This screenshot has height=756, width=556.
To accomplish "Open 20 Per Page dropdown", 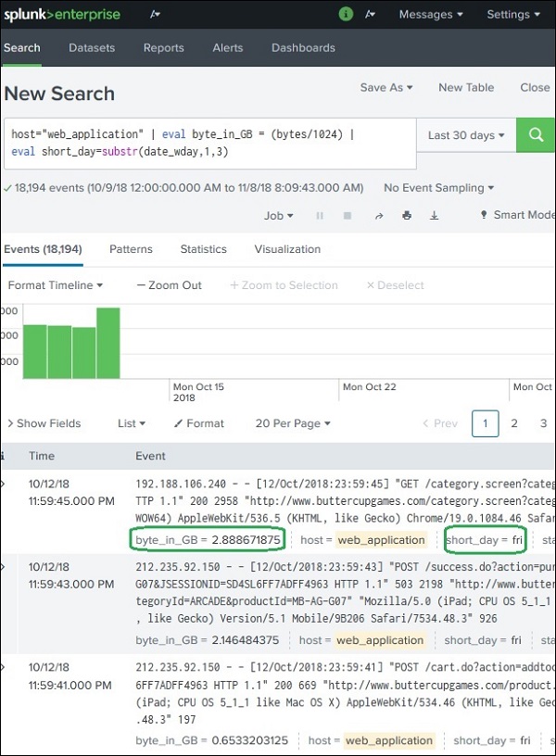I will click(293, 423).
